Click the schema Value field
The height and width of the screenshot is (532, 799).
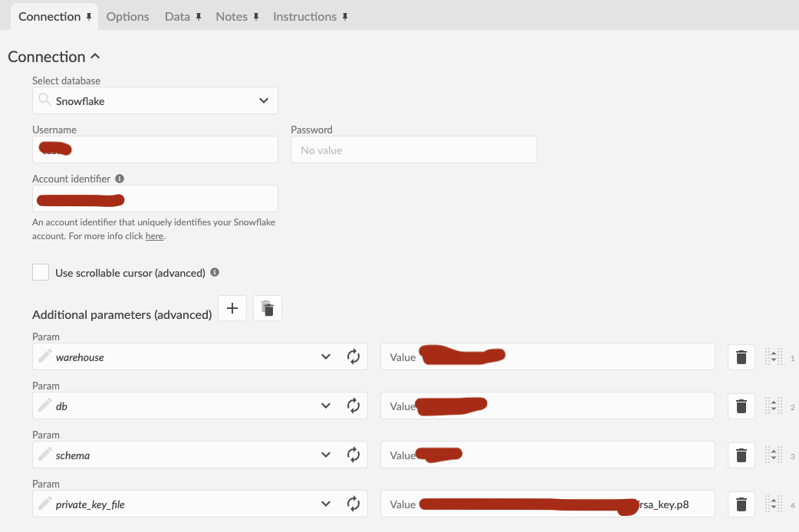tap(547, 455)
